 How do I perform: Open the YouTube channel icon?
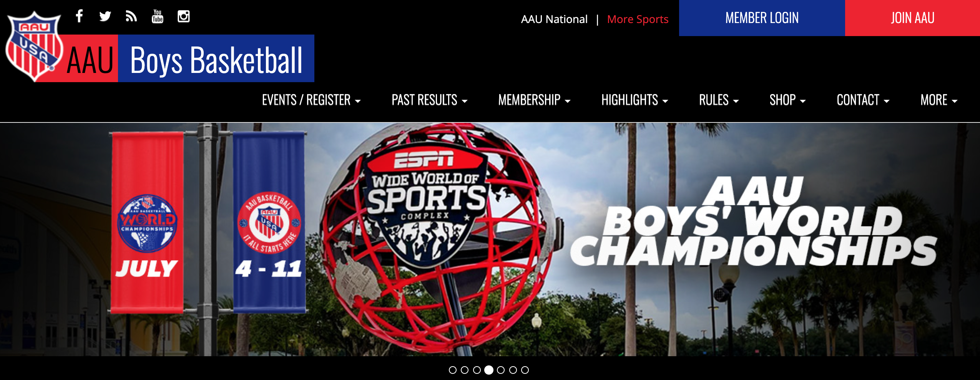point(158,16)
